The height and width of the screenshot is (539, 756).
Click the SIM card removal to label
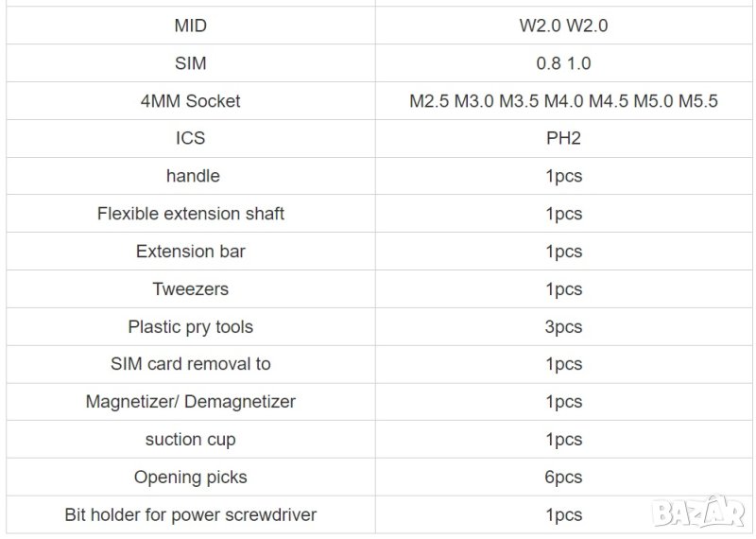(191, 364)
